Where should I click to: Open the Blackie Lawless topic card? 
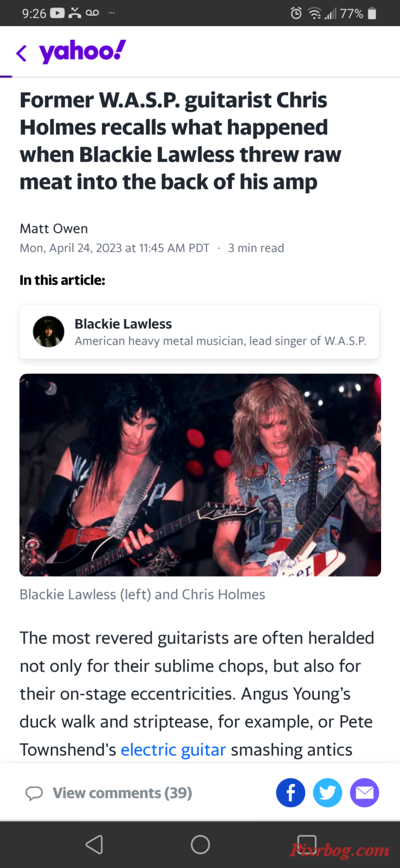coord(199,331)
